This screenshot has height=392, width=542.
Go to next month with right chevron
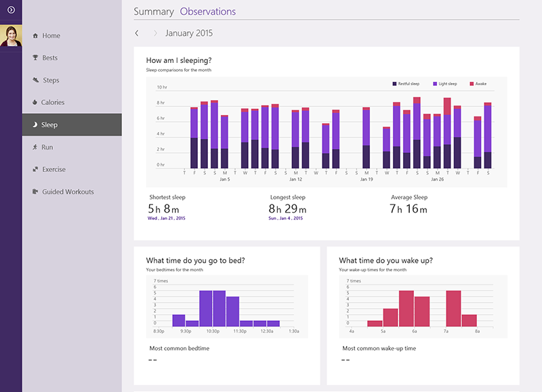[x=155, y=33]
